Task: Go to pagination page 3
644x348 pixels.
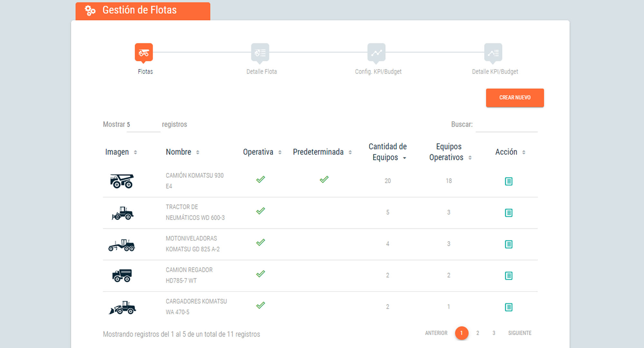Action: [494, 333]
